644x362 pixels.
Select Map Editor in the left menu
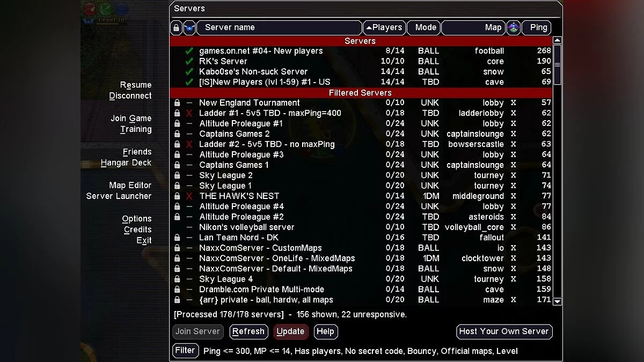tap(130, 186)
